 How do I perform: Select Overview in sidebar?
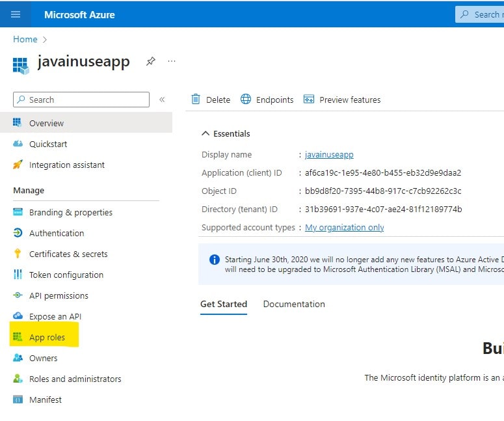[86, 122]
